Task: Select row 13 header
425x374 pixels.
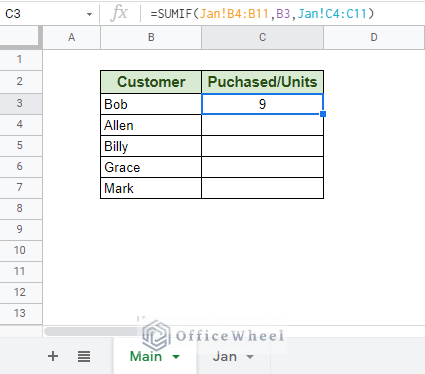Action: pyautogui.click(x=20, y=313)
